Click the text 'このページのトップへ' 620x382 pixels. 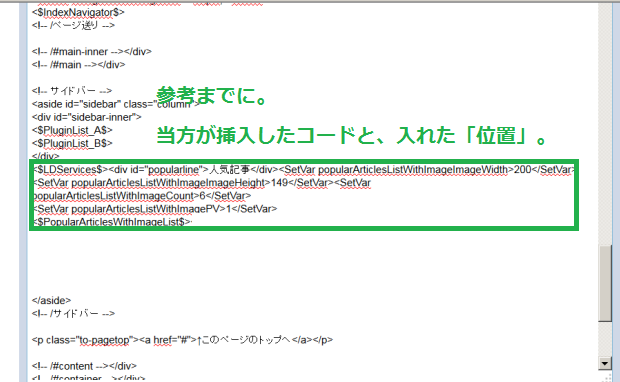point(247,340)
